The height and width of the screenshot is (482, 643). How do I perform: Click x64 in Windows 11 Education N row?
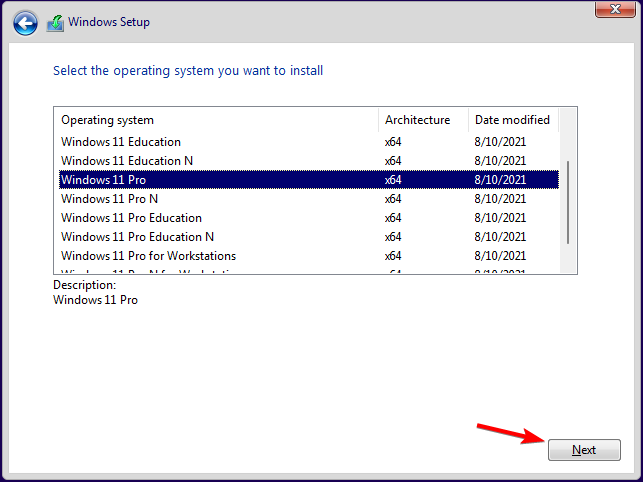click(393, 161)
